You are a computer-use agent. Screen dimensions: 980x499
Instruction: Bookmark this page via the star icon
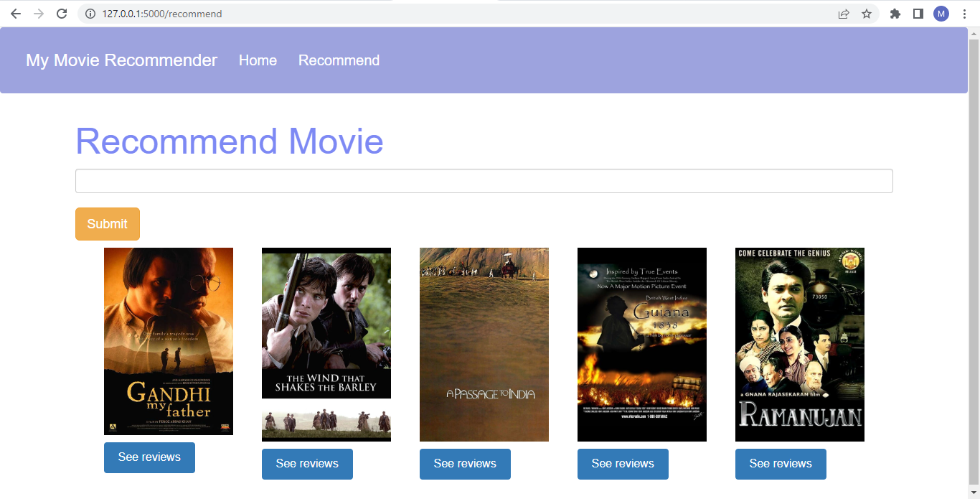point(867,13)
